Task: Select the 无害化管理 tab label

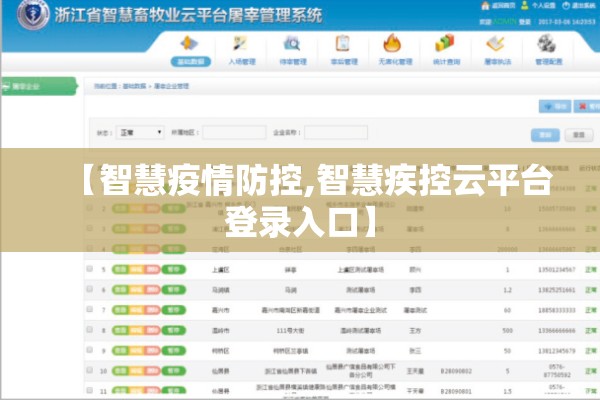Action: pos(395,62)
